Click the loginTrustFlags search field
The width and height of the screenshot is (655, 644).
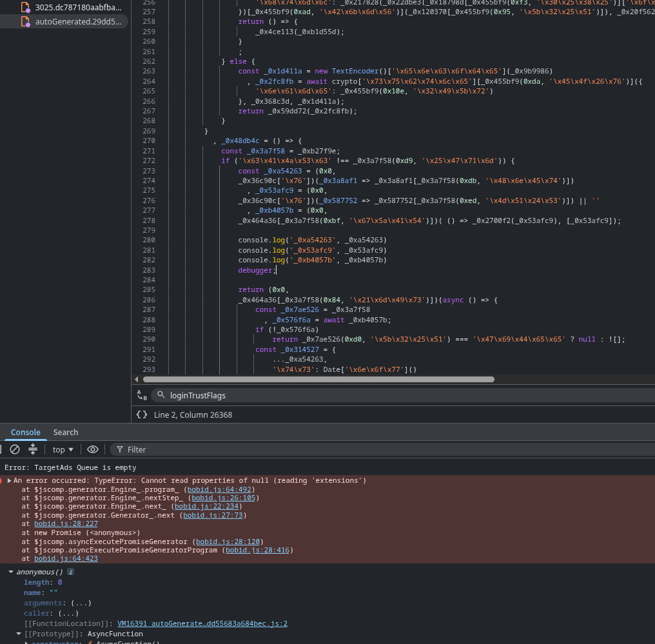(x=403, y=395)
